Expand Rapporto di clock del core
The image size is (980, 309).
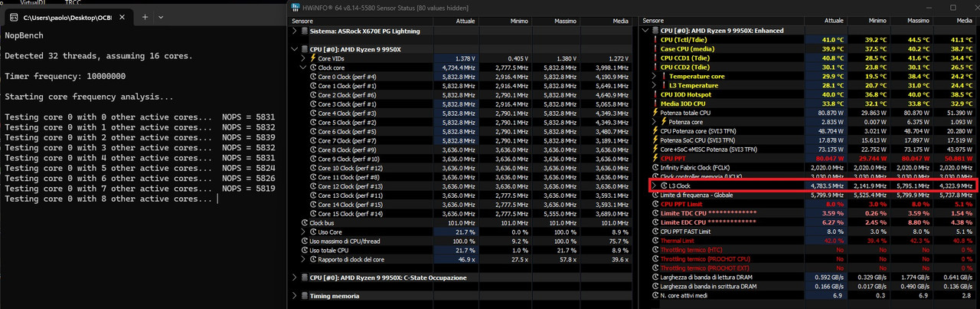click(x=303, y=259)
